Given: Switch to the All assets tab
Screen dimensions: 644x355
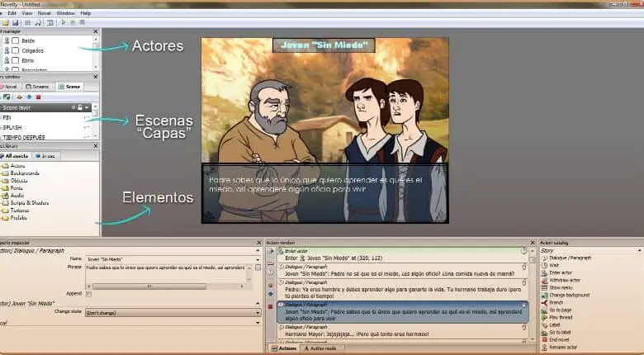Looking at the screenshot, I should click(15, 156).
